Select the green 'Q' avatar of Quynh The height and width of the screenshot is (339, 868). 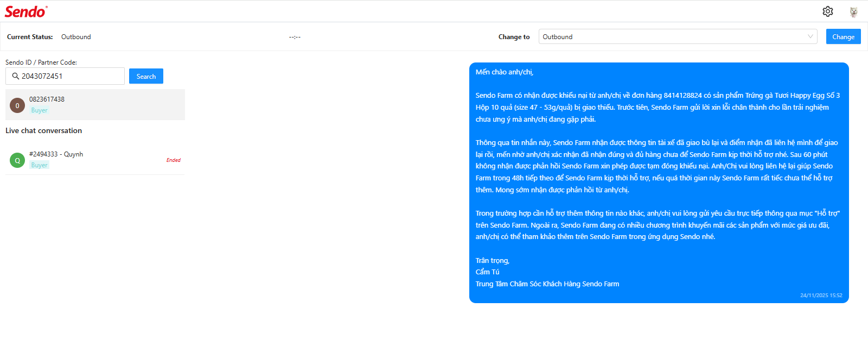tap(17, 160)
